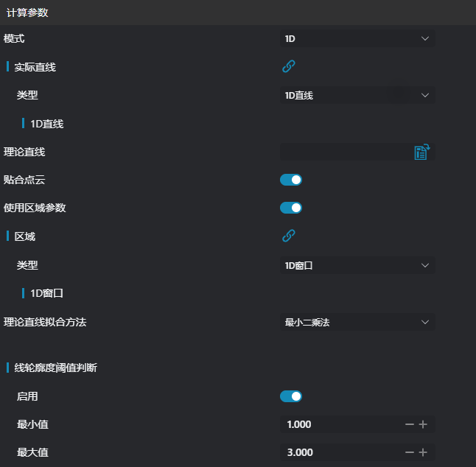Click the link icon beside 区域
476x467 pixels.
(x=289, y=236)
